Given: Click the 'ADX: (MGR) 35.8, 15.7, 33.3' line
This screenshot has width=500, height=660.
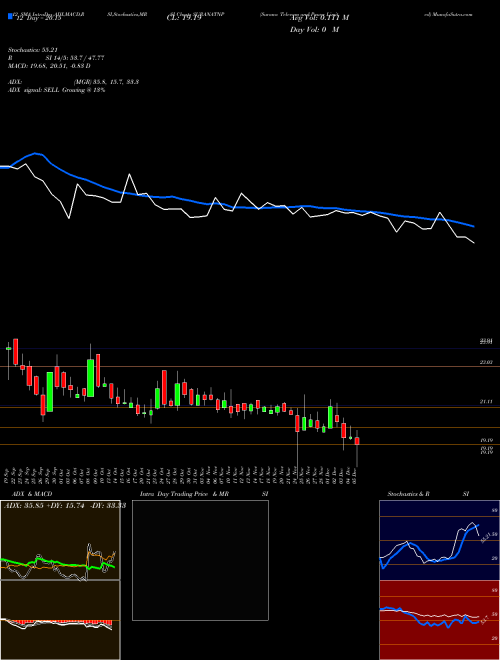Looking at the screenshot, I should 73,82.
